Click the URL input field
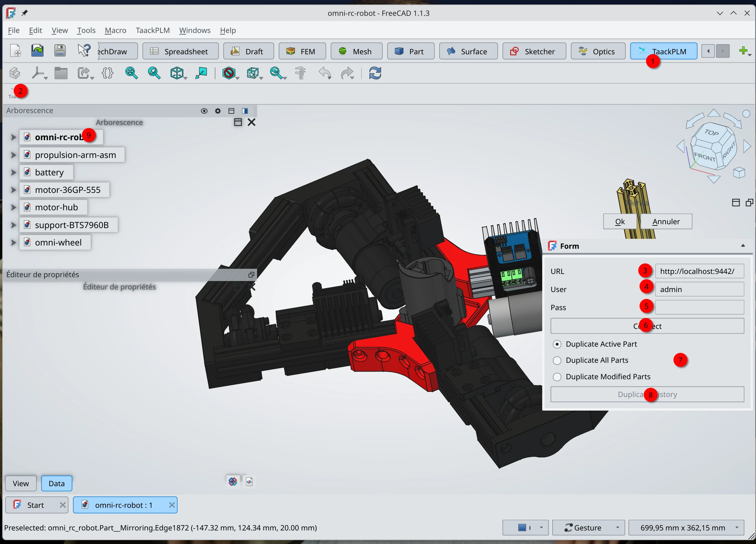This screenshot has width=756, height=544. [x=699, y=271]
